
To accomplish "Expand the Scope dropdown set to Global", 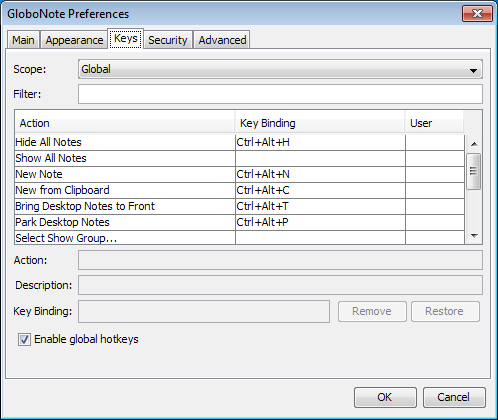I will 280,69.
